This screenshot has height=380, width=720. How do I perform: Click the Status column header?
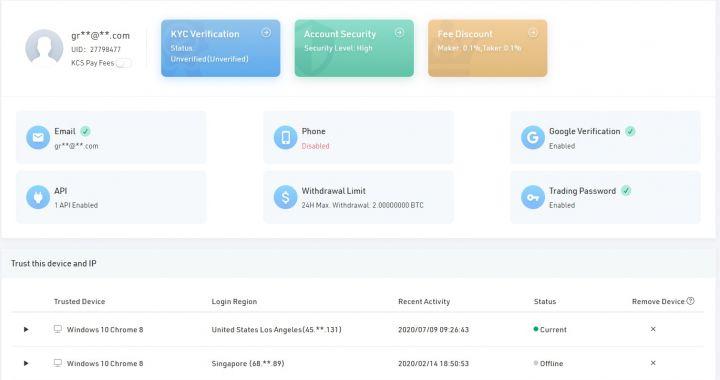(545, 302)
